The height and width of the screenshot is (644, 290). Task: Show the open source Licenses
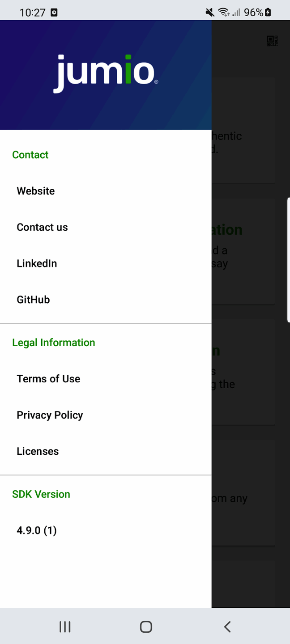38,451
